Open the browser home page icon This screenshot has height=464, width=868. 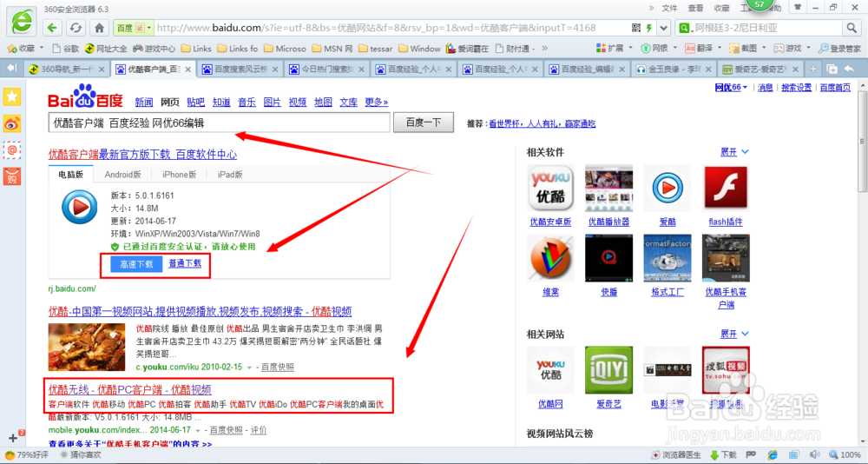point(99,28)
